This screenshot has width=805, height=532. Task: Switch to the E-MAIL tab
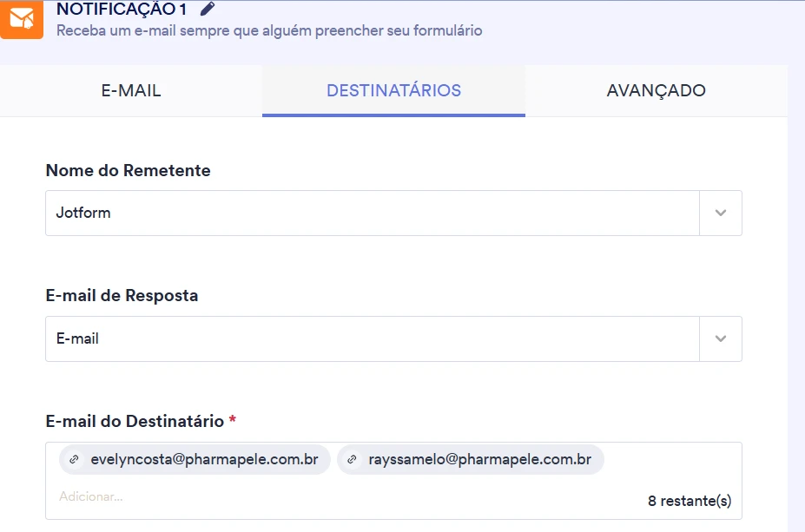tap(129, 89)
